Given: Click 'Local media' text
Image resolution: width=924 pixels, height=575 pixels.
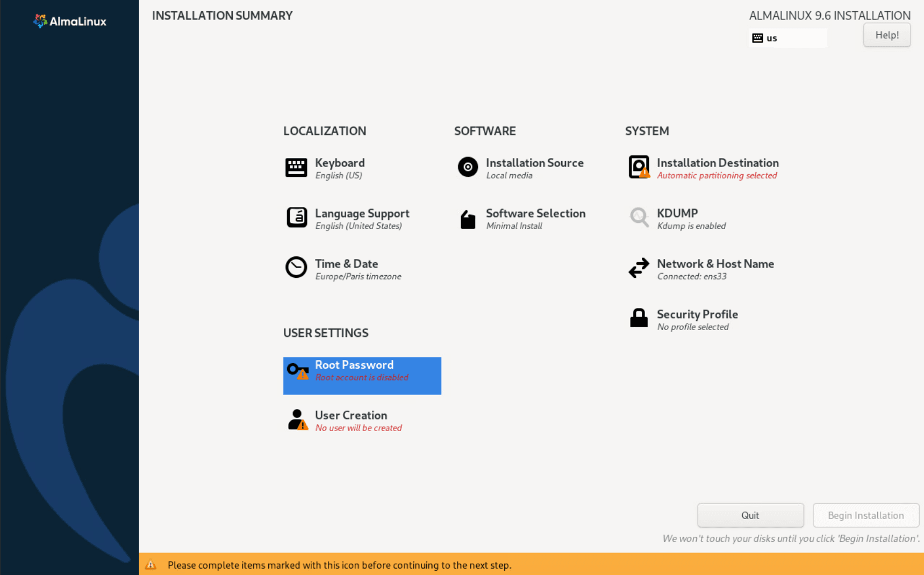Looking at the screenshot, I should coord(509,176).
